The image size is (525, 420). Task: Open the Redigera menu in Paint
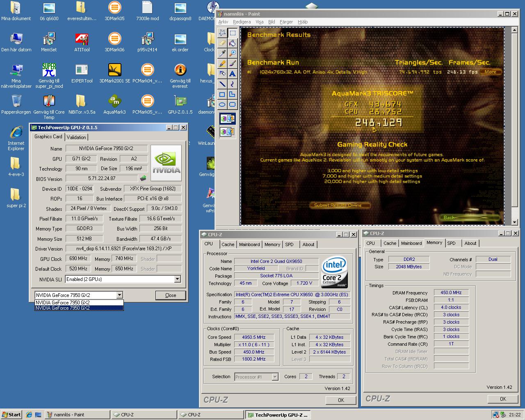[x=242, y=22]
